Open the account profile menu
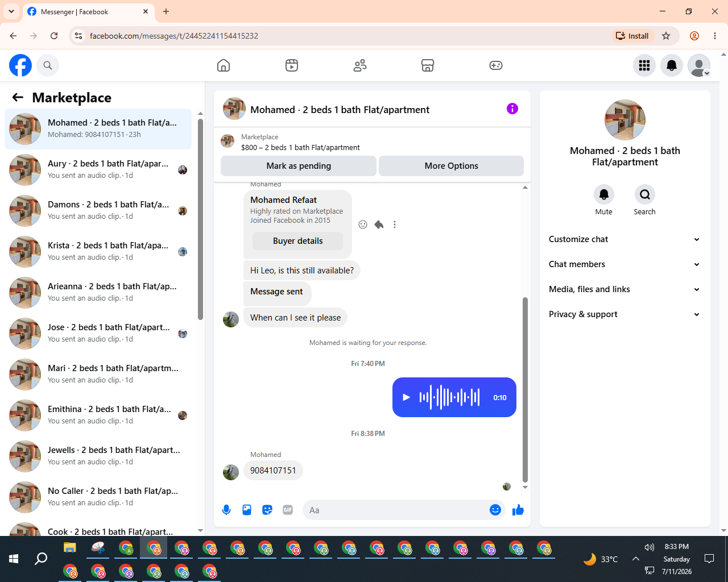This screenshot has width=728, height=582. [x=699, y=65]
